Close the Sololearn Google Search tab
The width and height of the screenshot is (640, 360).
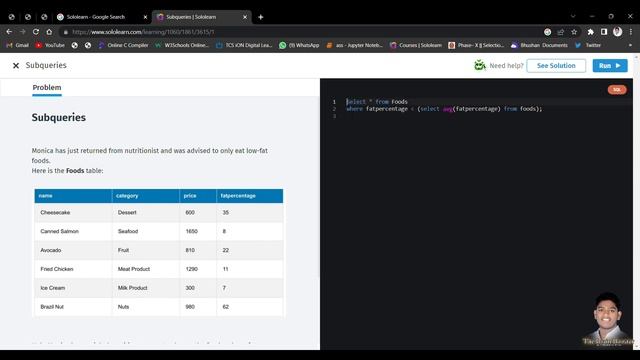145,17
